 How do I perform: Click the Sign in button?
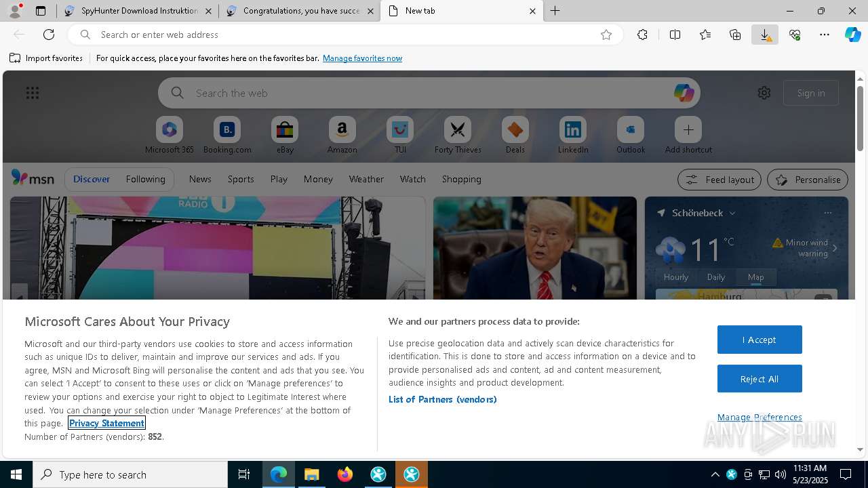(x=811, y=93)
